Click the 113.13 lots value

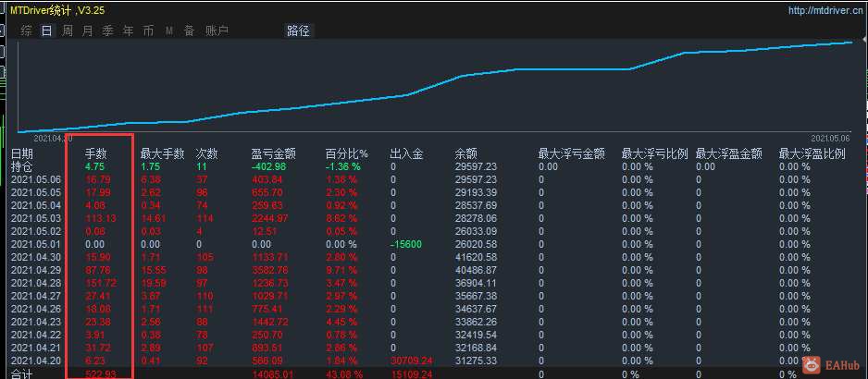100,218
